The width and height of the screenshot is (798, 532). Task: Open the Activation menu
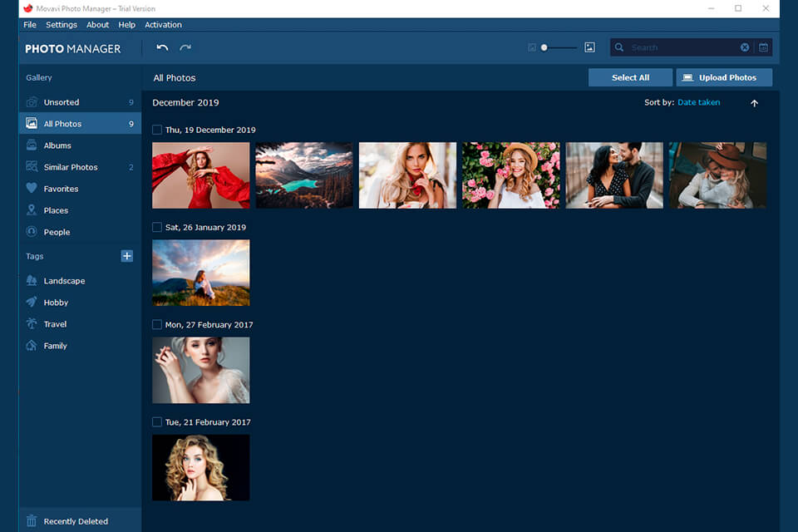pyautogui.click(x=163, y=24)
